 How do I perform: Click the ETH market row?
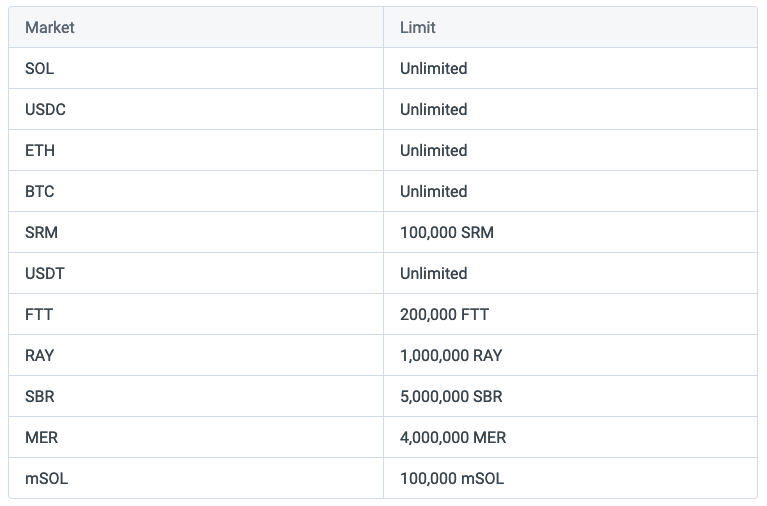click(383, 150)
